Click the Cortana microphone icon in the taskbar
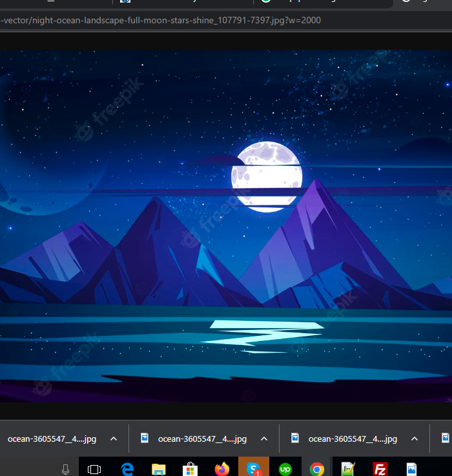 [x=65, y=470]
